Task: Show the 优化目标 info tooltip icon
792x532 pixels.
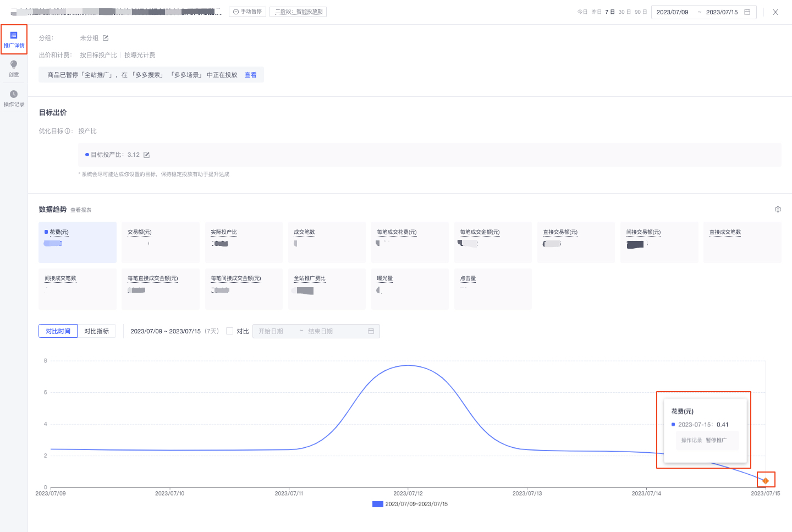Action: click(x=68, y=131)
